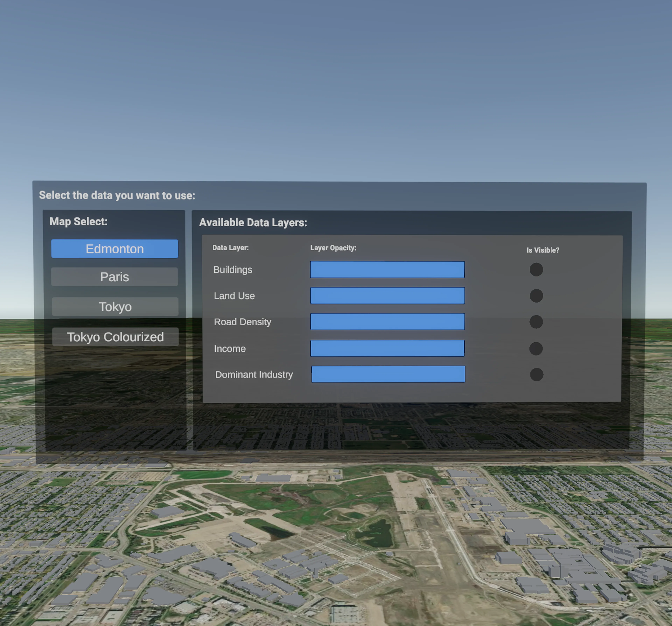Adjust the Land Use opacity bar
672x626 pixels.
(x=387, y=296)
